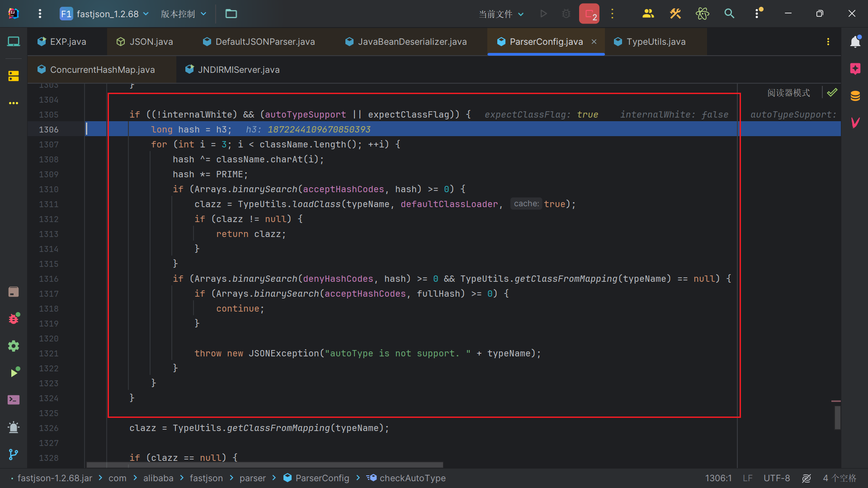
Task: Open the 当前文件 run configuration dropdown
Action: [501, 14]
